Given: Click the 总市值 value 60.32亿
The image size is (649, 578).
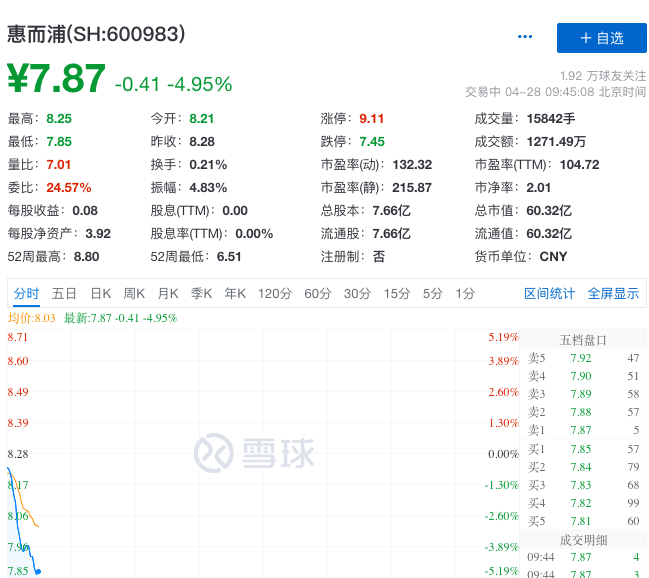Looking at the screenshot, I should (549, 211).
